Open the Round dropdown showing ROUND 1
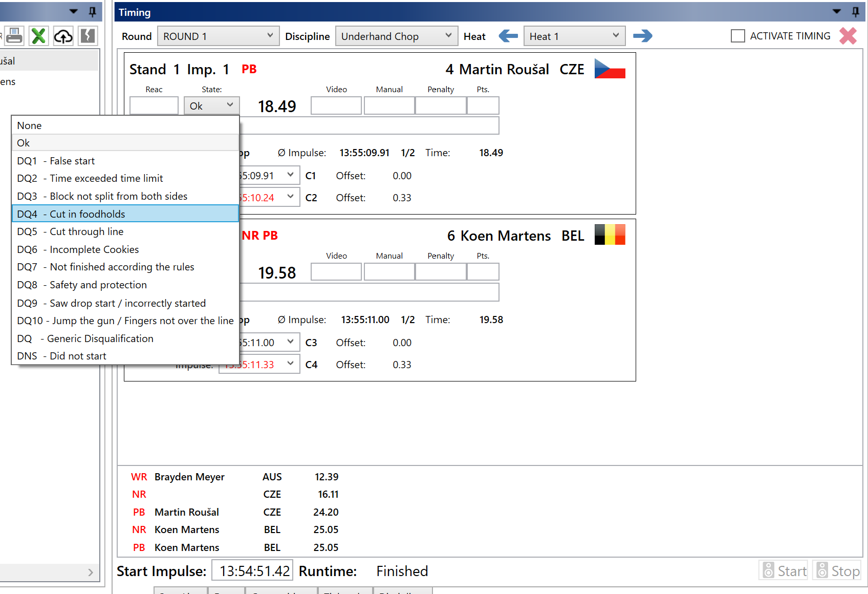This screenshot has width=868, height=594. coord(218,36)
